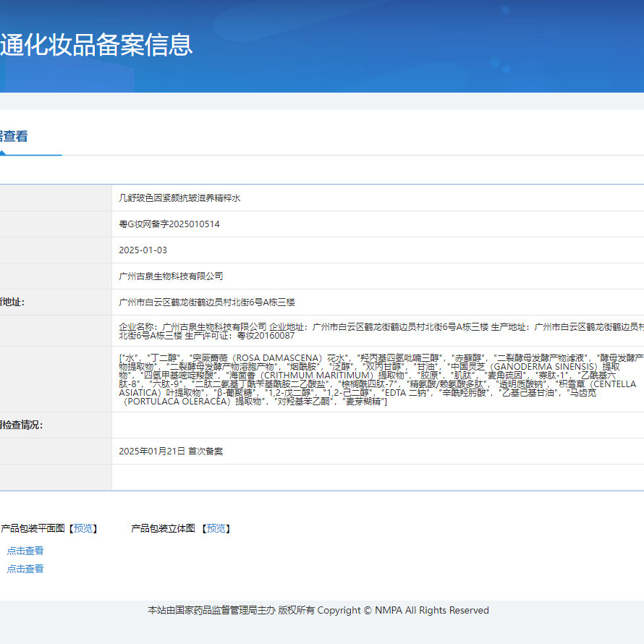Click the first 点击查看 link

(x=25, y=551)
